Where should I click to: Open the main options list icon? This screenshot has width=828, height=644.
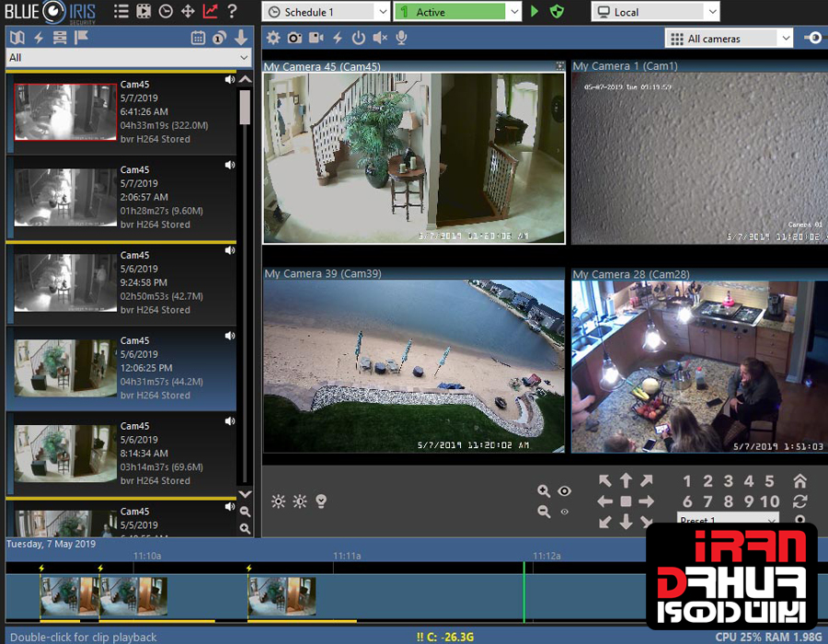121,11
